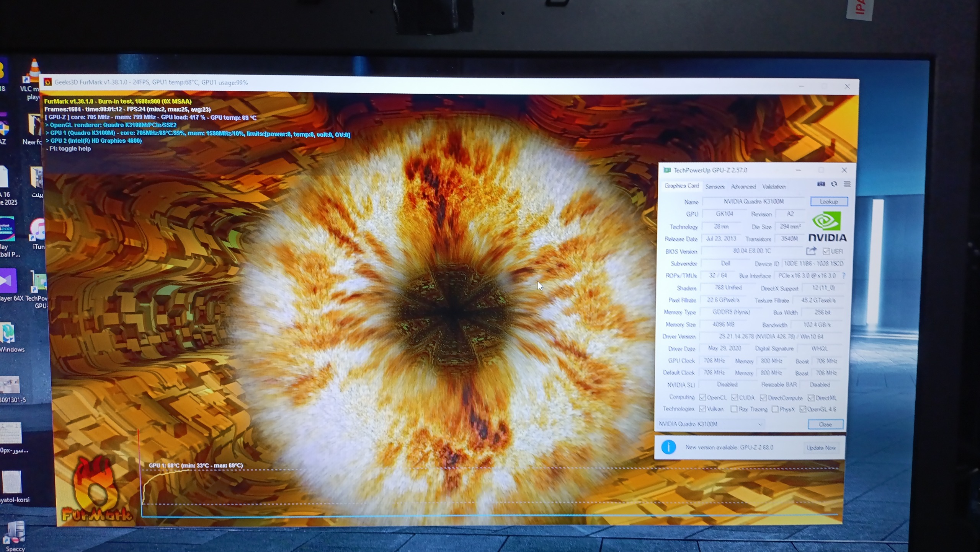Click the blue info icon in update bar
This screenshot has height=552, width=980.
point(668,447)
